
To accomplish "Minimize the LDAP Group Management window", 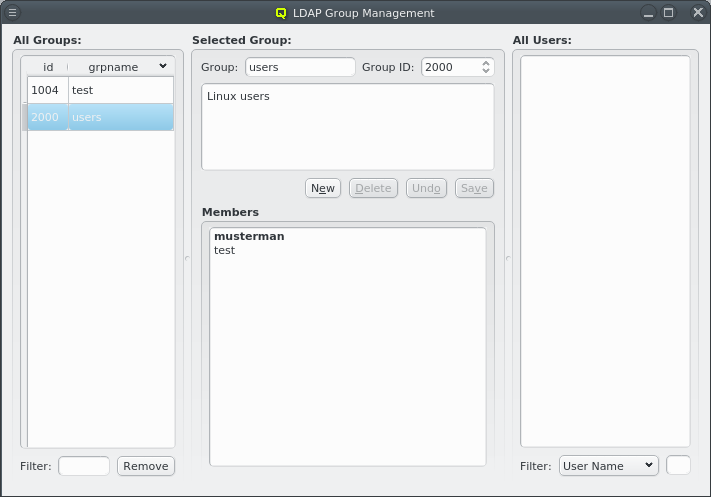I will tap(648, 12).
